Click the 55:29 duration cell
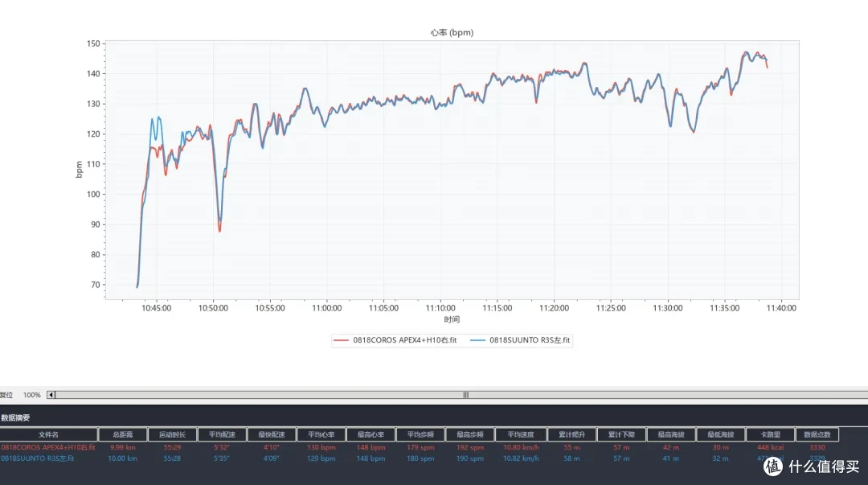 click(x=172, y=447)
